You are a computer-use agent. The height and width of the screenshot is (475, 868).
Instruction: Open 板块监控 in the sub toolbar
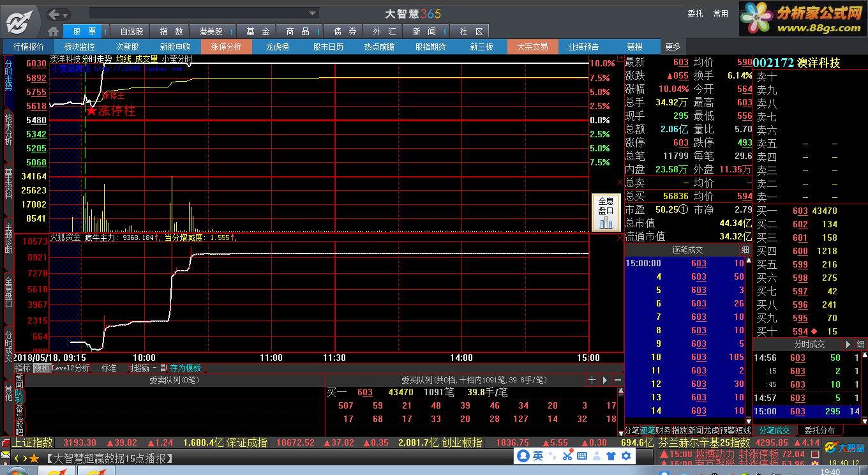[x=80, y=47]
